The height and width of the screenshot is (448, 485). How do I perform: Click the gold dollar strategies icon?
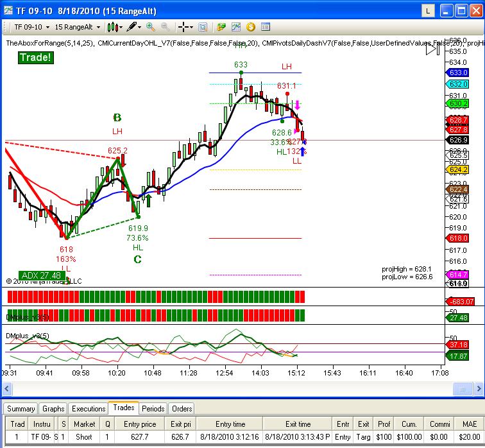click(x=251, y=27)
